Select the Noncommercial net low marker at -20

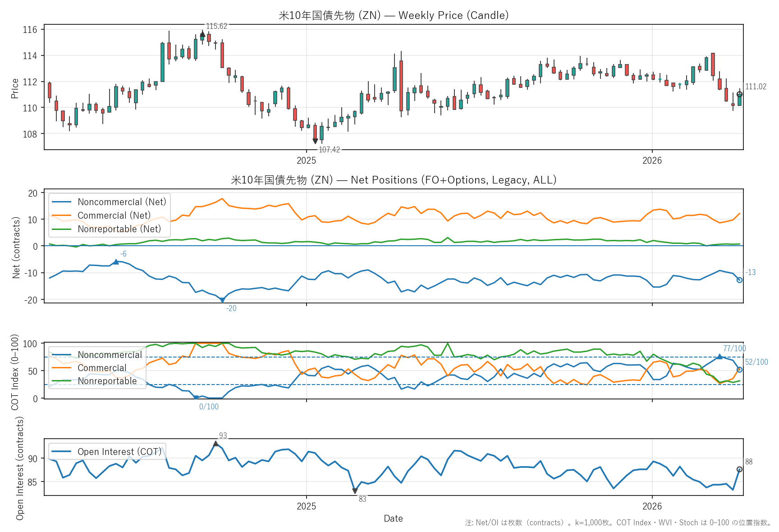tap(222, 300)
